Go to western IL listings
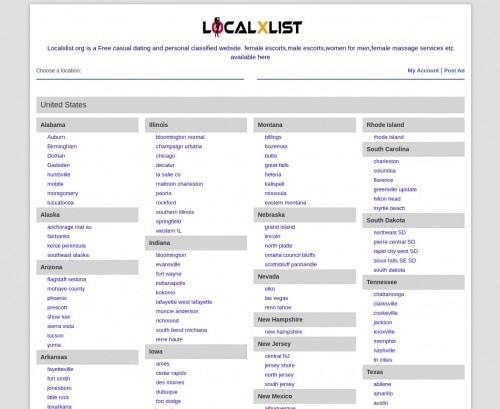The image size is (500, 409). tap(168, 231)
